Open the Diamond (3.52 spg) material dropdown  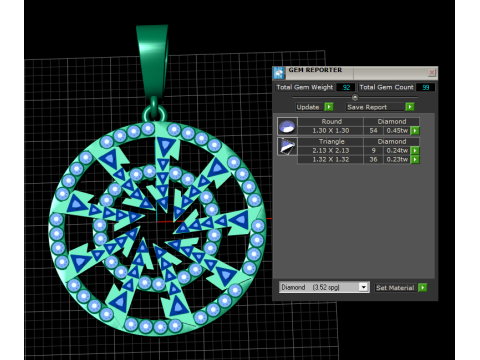pos(363,287)
